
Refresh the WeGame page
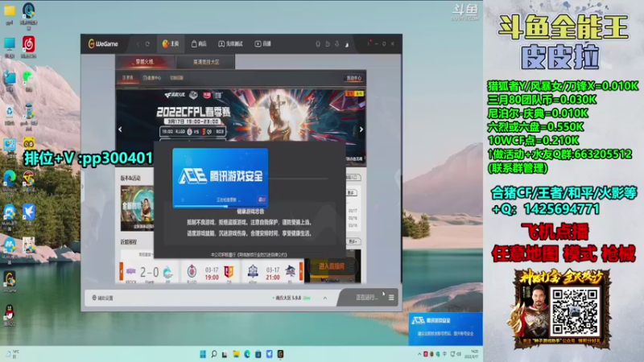click(147, 44)
